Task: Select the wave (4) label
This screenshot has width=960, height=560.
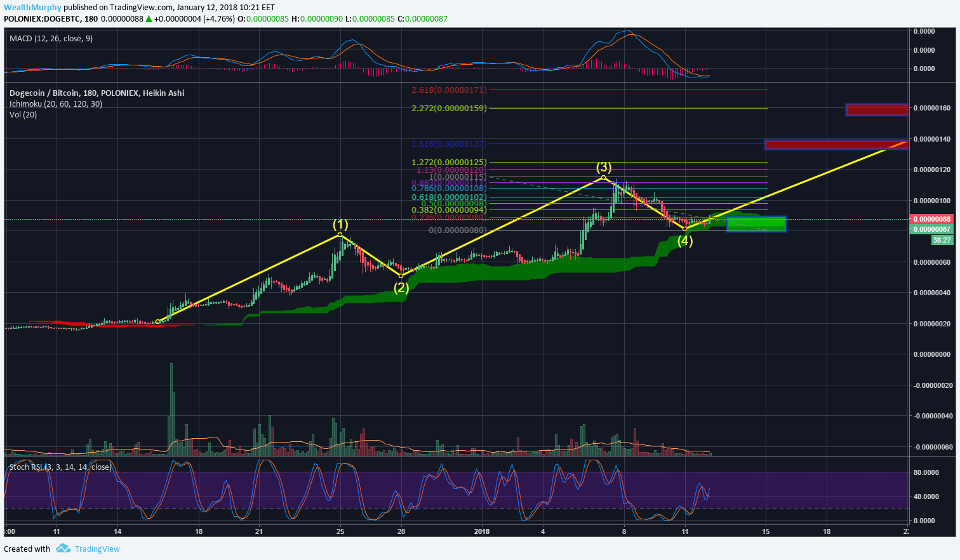Action: pyautogui.click(x=684, y=241)
